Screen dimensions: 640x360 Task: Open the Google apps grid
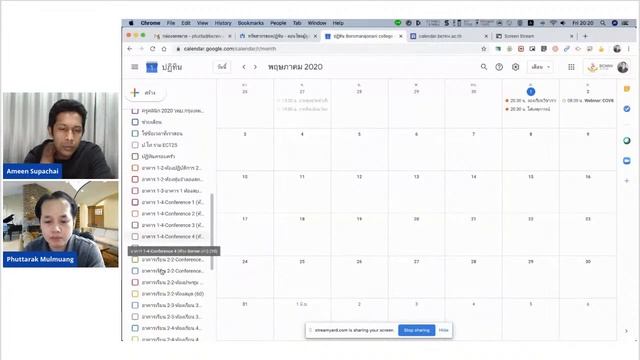coord(571,67)
